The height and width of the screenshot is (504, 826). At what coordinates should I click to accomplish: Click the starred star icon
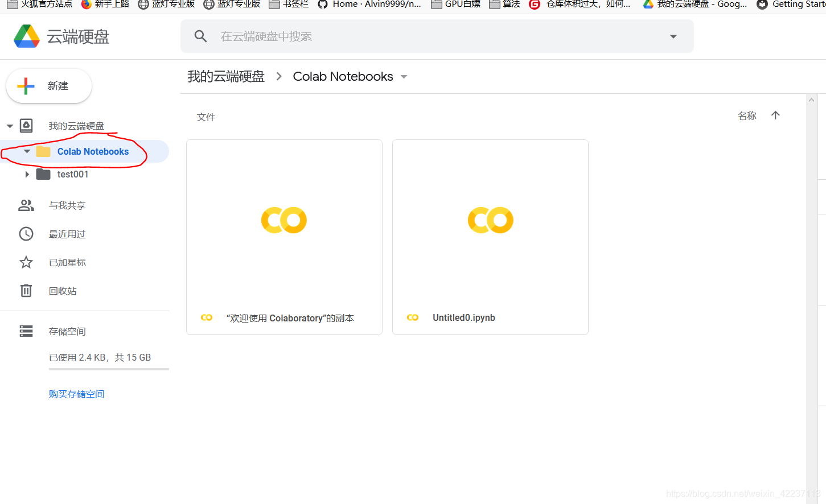point(26,262)
